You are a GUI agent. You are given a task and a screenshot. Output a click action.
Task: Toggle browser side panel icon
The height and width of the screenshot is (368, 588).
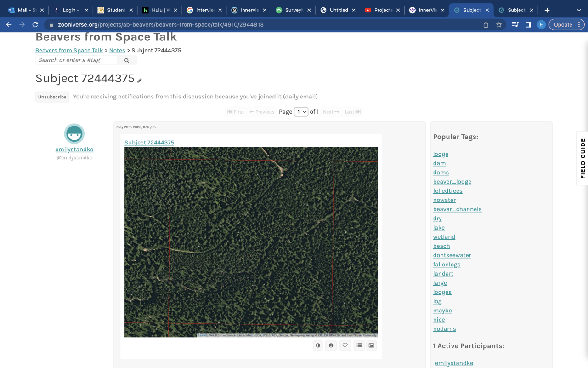pos(528,25)
